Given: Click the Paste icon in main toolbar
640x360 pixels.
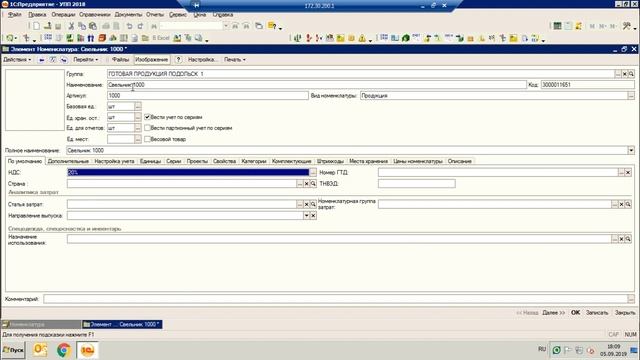Looking at the screenshot, I should pyautogui.click(x=93, y=26).
